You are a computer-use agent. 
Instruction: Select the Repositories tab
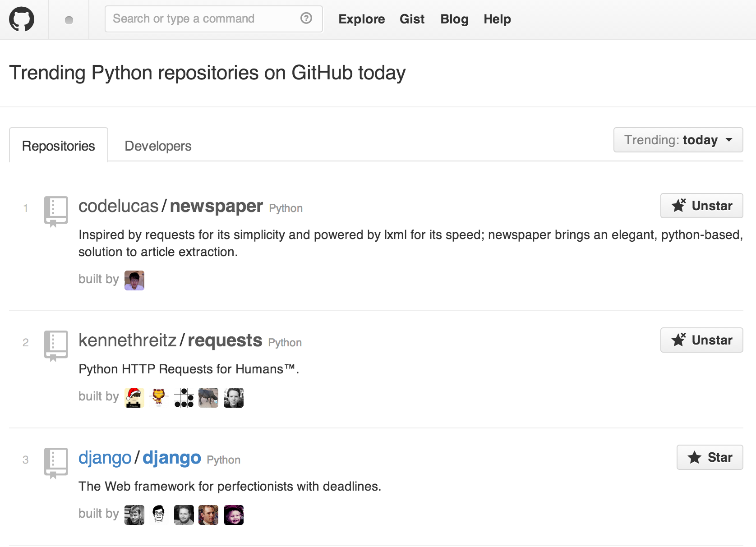click(59, 145)
